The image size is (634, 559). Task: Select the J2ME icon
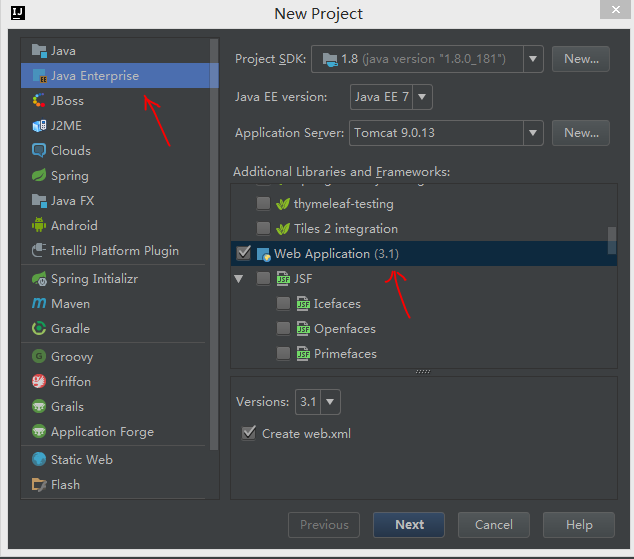pos(39,126)
